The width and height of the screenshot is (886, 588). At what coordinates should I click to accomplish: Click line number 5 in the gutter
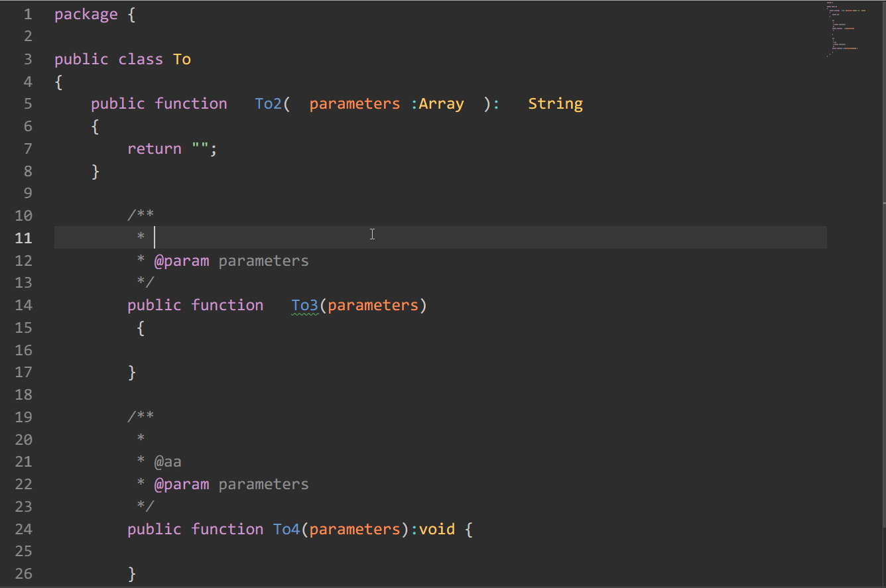click(x=27, y=104)
